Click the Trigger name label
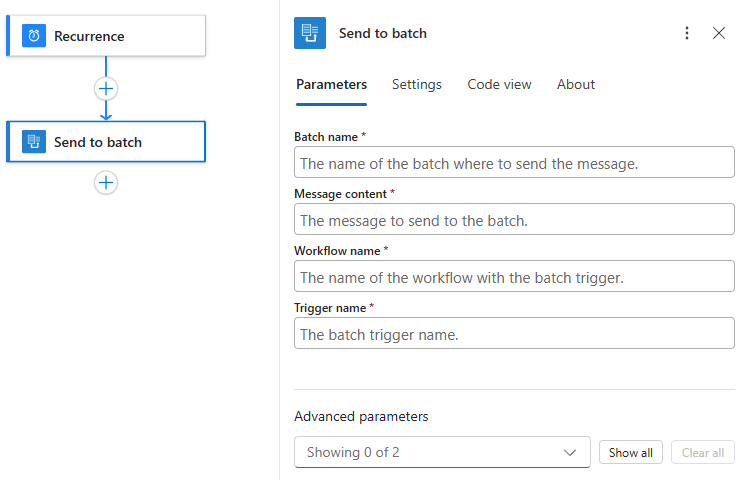The image size is (742, 480). pyautogui.click(x=330, y=308)
